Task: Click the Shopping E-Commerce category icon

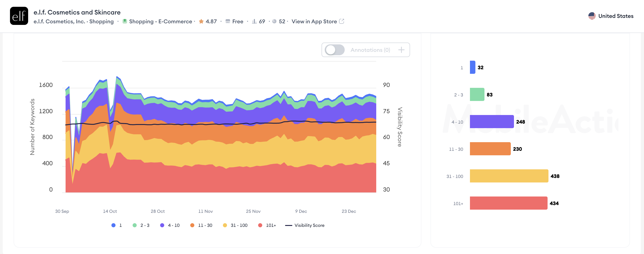Action: [125, 22]
